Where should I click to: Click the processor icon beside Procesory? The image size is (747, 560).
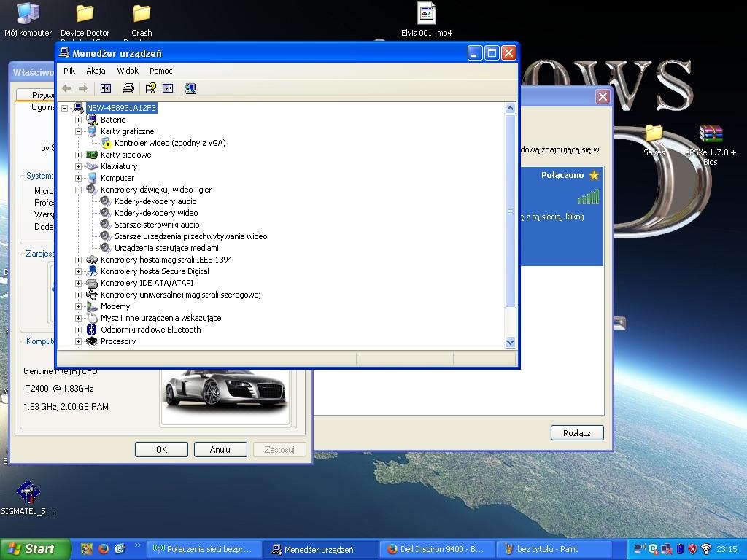pos(91,341)
